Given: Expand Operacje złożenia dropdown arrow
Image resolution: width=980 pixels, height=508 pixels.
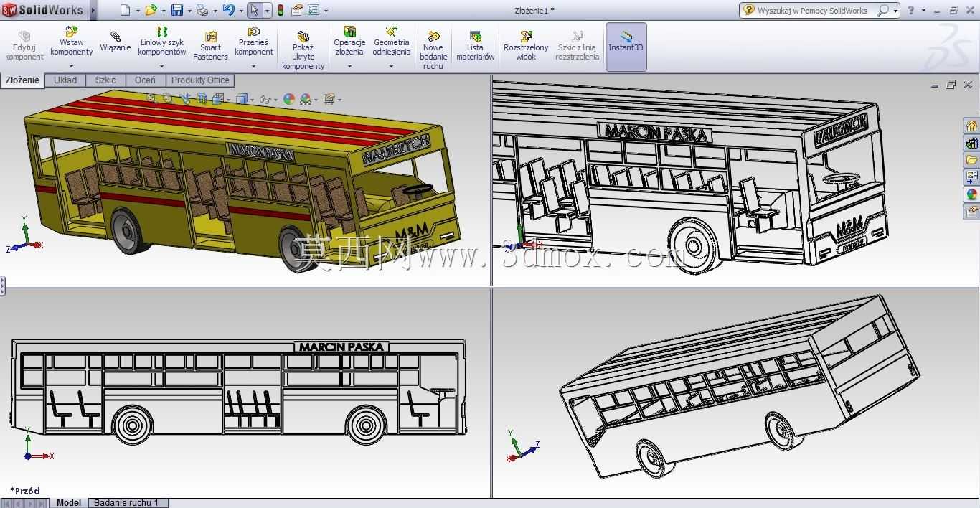Looking at the screenshot, I should (349, 66).
